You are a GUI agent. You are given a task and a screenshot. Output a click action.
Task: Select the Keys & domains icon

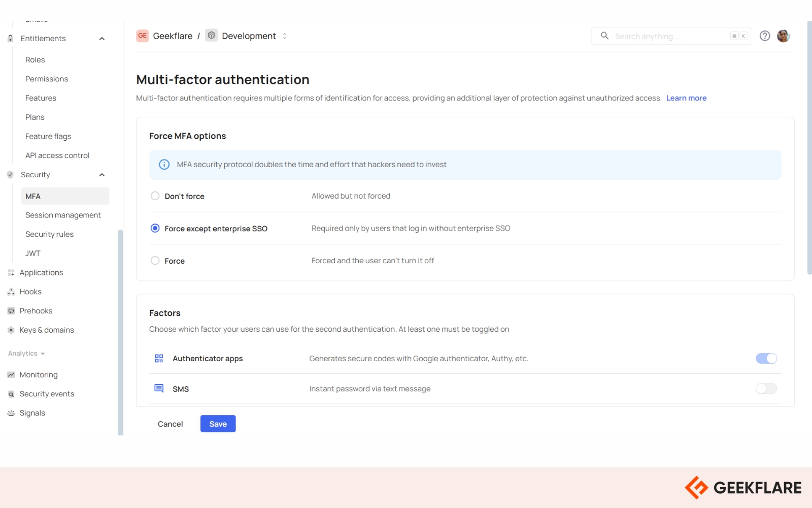point(11,330)
